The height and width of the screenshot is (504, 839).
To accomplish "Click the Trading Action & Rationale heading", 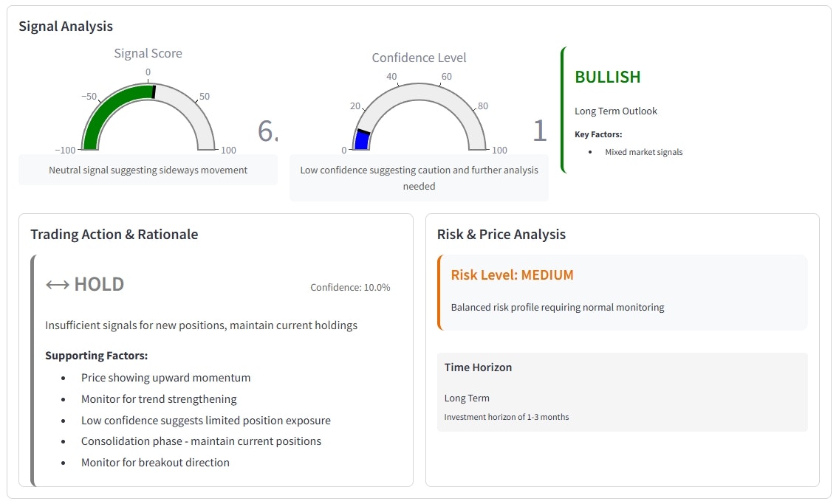I will pos(114,234).
